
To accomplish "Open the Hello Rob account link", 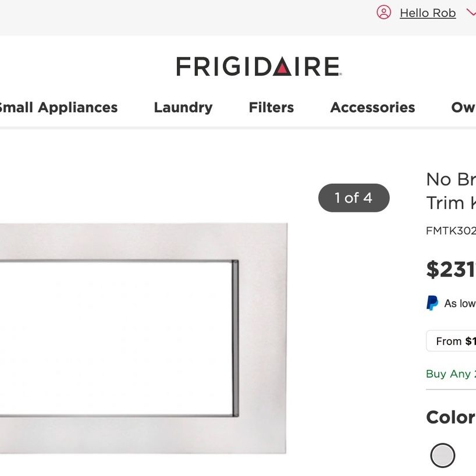I will click(x=428, y=13).
